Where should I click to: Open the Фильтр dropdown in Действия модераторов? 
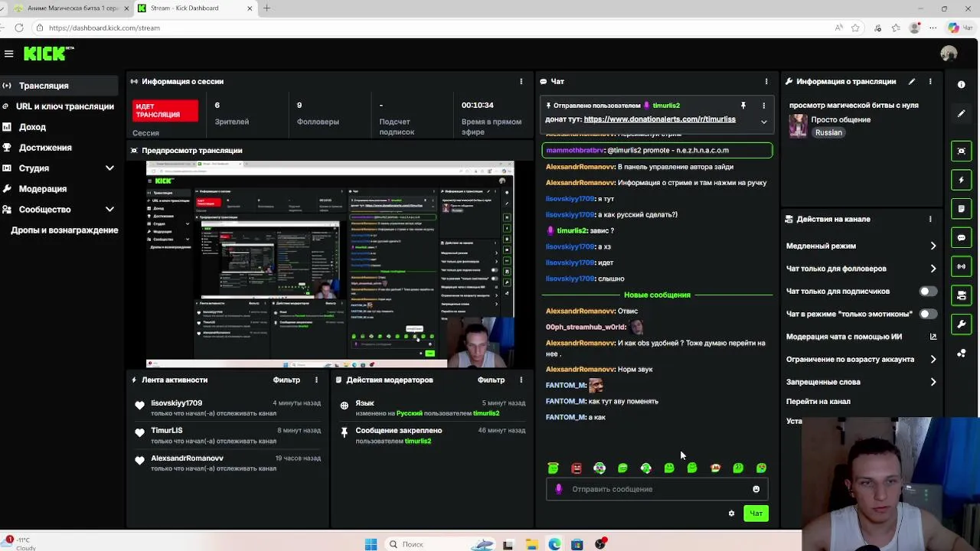(491, 380)
